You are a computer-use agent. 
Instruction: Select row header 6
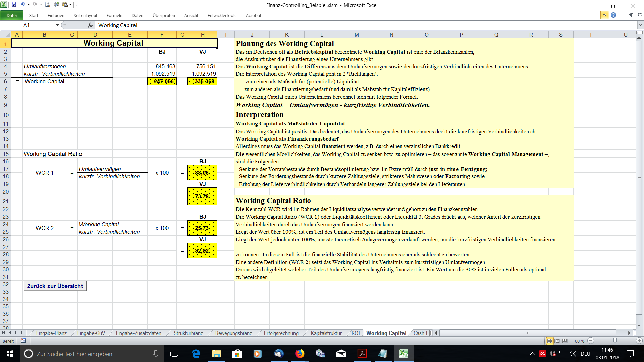tap(5, 81)
